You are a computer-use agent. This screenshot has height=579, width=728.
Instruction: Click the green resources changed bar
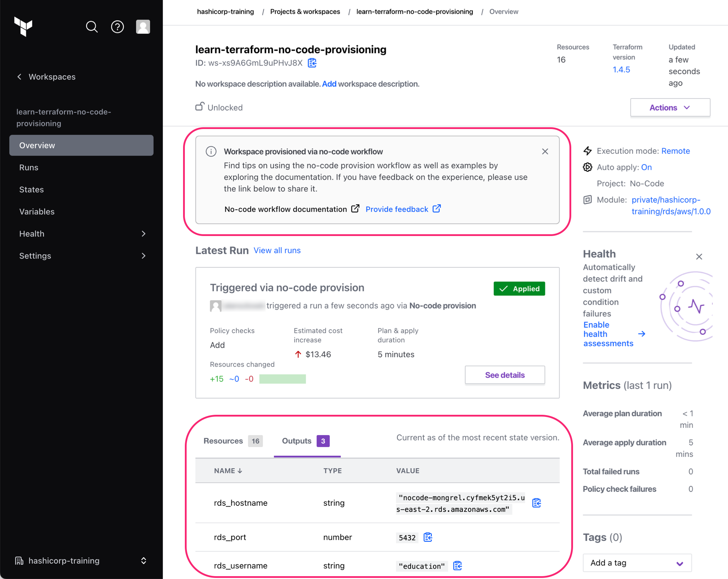pos(282,379)
